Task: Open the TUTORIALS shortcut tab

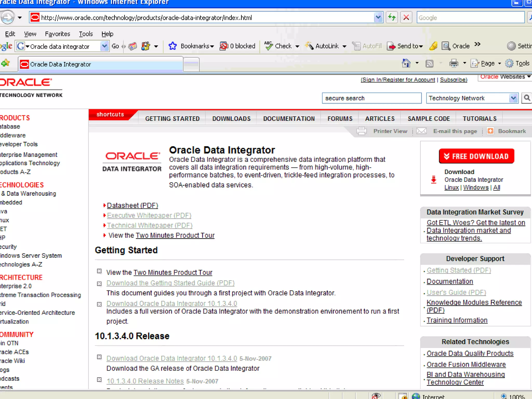Action: pos(480,118)
